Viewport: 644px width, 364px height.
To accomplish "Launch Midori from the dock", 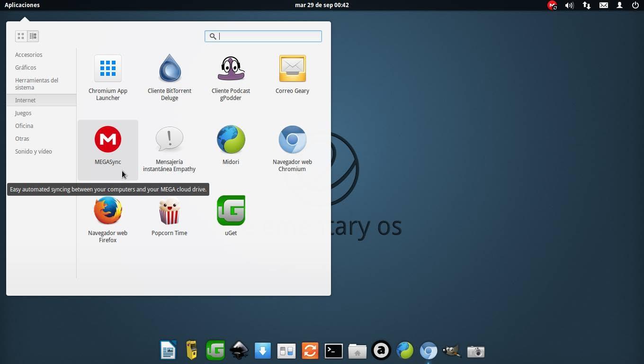I will (405, 351).
